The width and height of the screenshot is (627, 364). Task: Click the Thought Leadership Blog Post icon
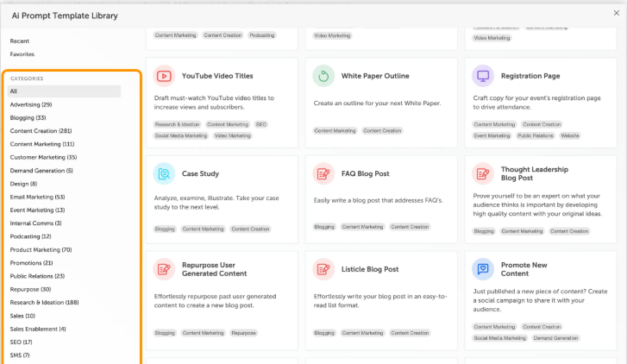pyautogui.click(x=483, y=173)
